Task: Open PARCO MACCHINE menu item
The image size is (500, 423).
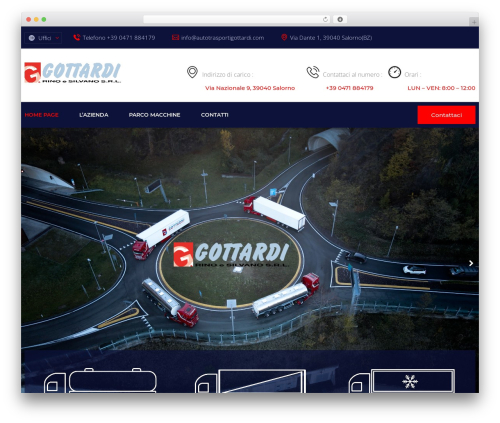Action: click(154, 115)
